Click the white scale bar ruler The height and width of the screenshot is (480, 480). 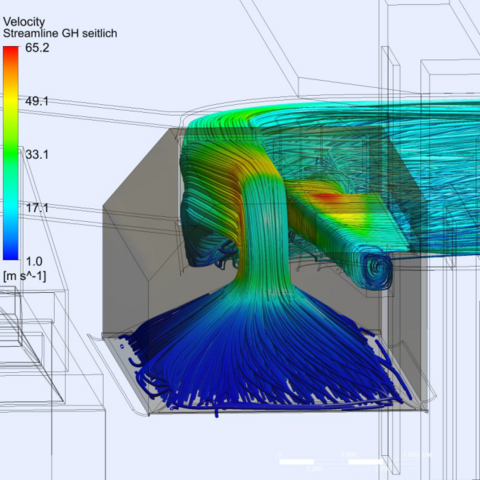click(347, 462)
